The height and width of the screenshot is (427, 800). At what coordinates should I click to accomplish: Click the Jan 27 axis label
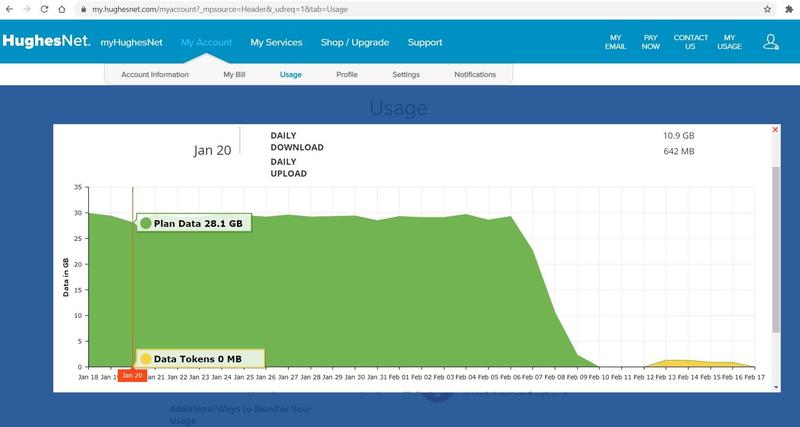pyautogui.click(x=288, y=377)
